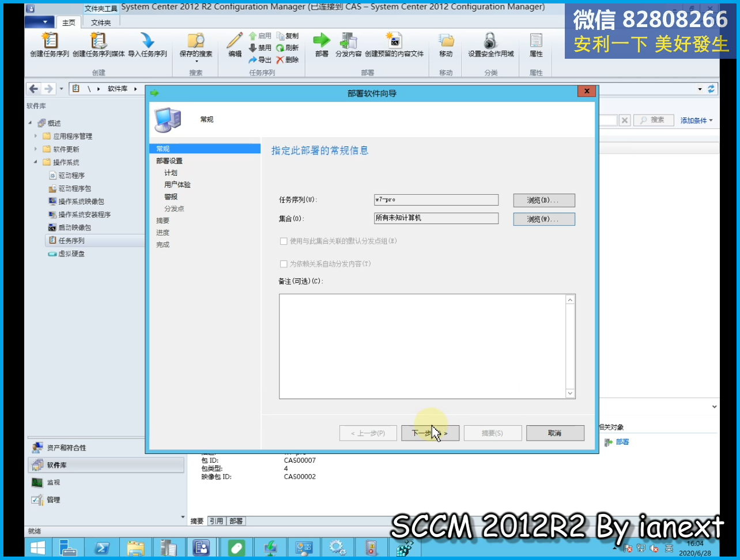Toggle 为依赖关系自动分发内容 checkbox
The image size is (740, 560).
[284, 264]
